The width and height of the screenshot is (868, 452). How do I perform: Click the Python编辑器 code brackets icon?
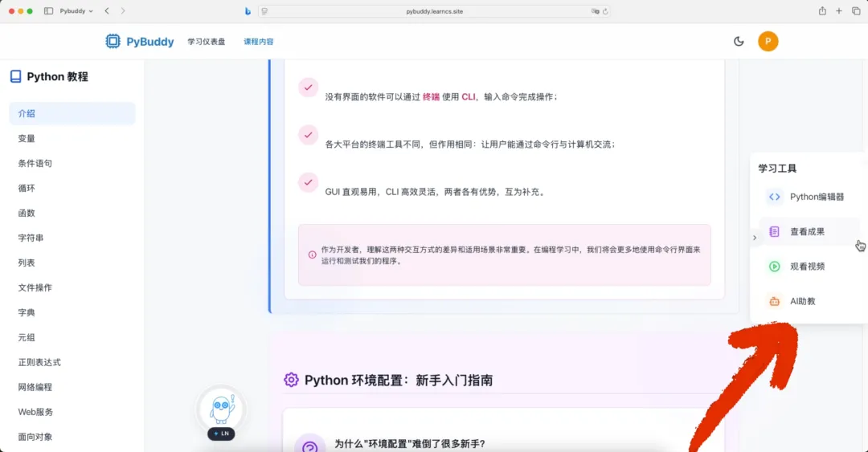click(x=775, y=197)
